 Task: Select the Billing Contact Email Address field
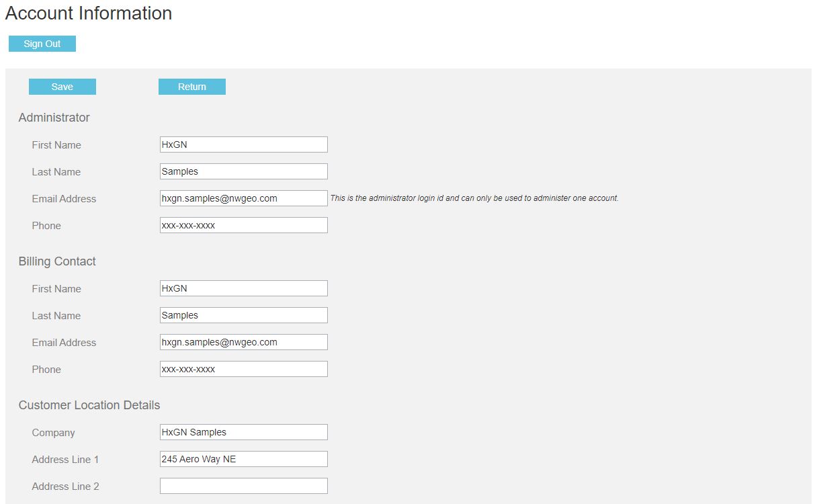click(x=243, y=342)
